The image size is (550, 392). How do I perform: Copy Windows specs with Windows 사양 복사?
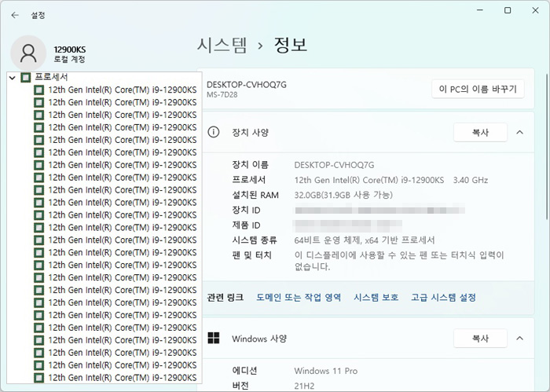tap(480, 339)
